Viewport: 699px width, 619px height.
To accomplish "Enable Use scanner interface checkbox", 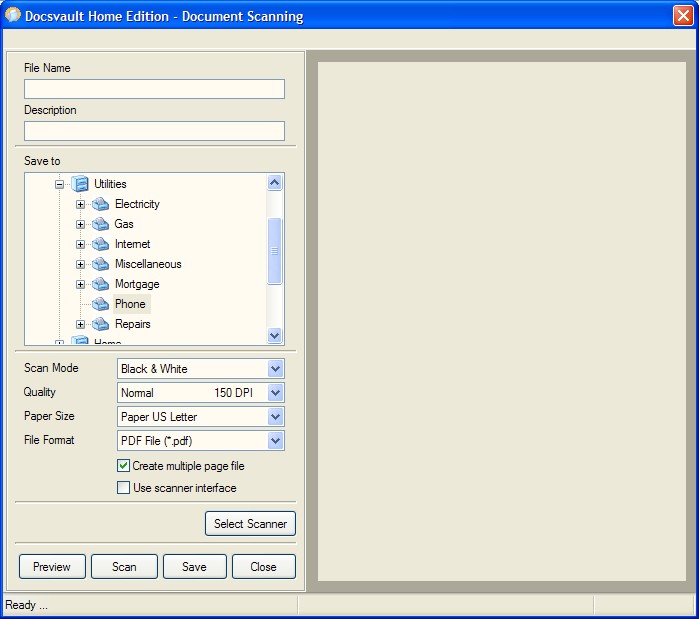I will tap(123, 488).
